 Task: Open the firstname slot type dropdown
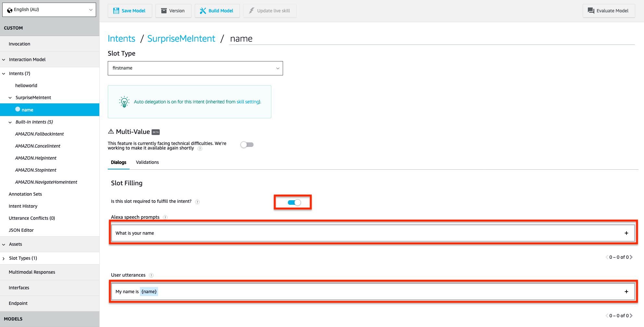click(195, 68)
